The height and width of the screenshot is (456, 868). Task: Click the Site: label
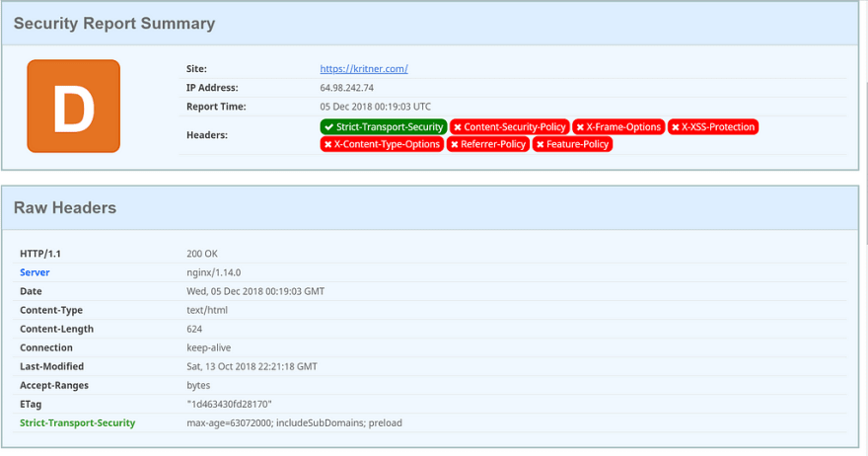(196, 69)
